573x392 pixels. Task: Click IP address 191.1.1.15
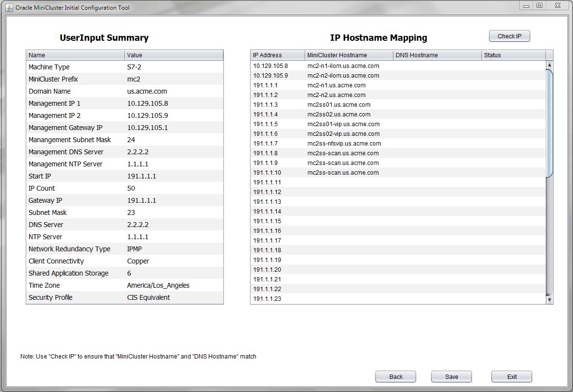(267, 221)
